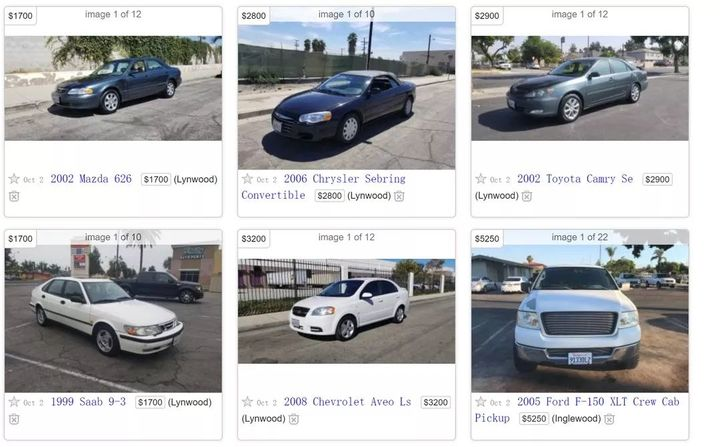Hide the 1999 Saab 9-3 posting
Viewport: 720px width, 447px height.
click(x=14, y=419)
